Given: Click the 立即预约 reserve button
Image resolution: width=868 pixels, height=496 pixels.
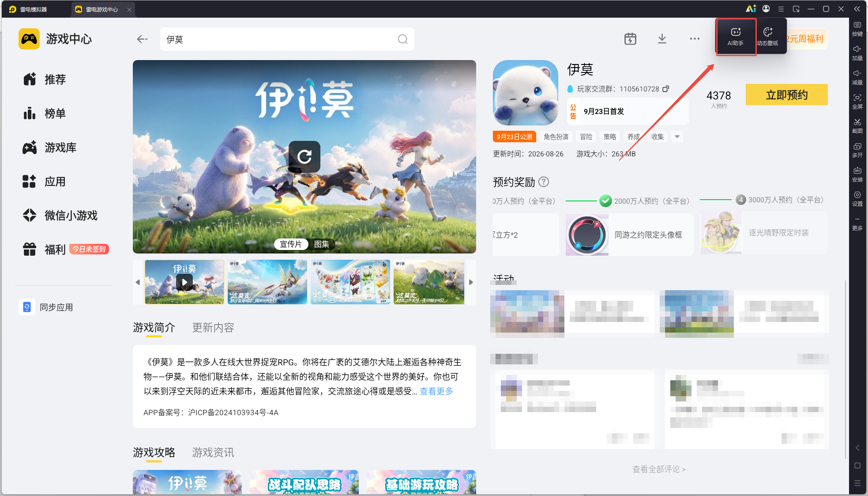Looking at the screenshot, I should pos(786,95).
